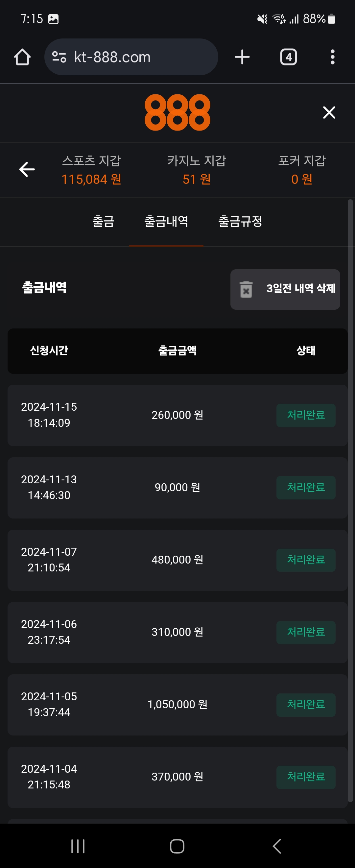Open the browser three-dot menu
This screenshot has height=868, width=355.
(x=332, y=57)
